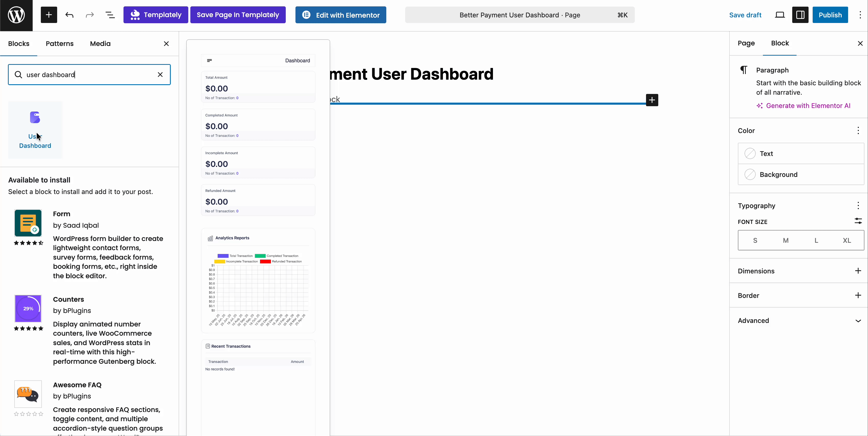This screenshot has height=436, width=868.
Task: Close the block inserter panel
Action: 166,43
